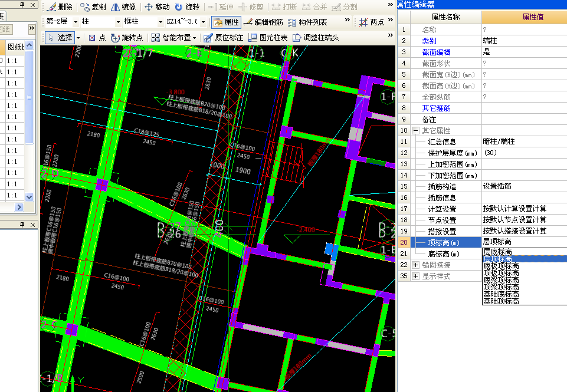This screenshot has height=392, width=567.
Task: Click the horizontal scroll-right arrow in left panel
Action: (19, 207)
